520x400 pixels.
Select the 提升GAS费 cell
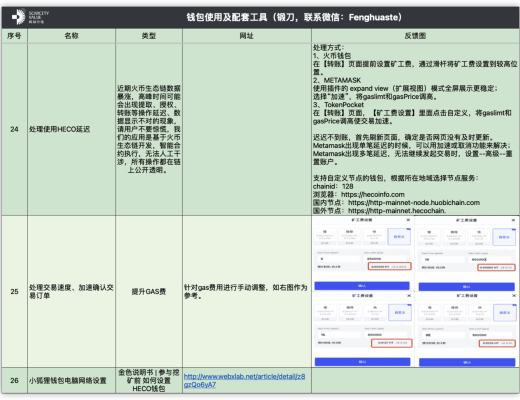[149, 291]
